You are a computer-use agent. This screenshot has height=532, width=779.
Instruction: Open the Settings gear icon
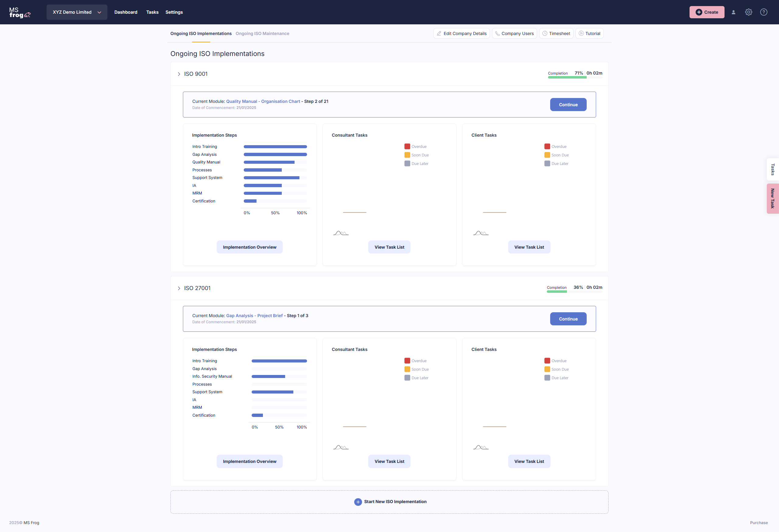(x=749, y=12)
